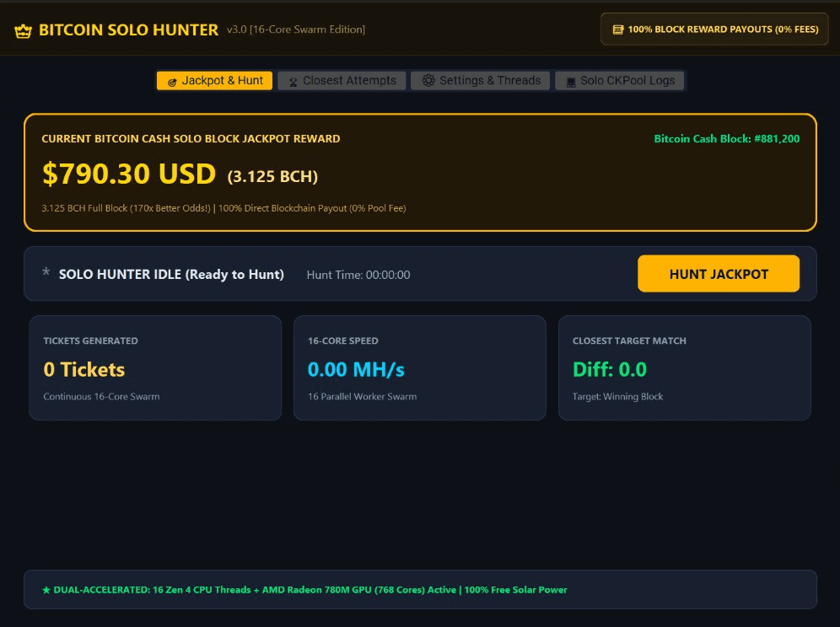Viewport: 840px width, 627px height.
Task: Click the Hunt Time: 00:00:00 timer
Action: coord(358,275)
